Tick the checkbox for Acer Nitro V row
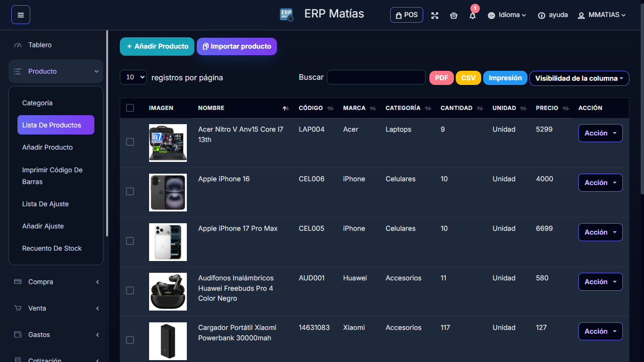This screenshot has height=362, width=644. 130,142
